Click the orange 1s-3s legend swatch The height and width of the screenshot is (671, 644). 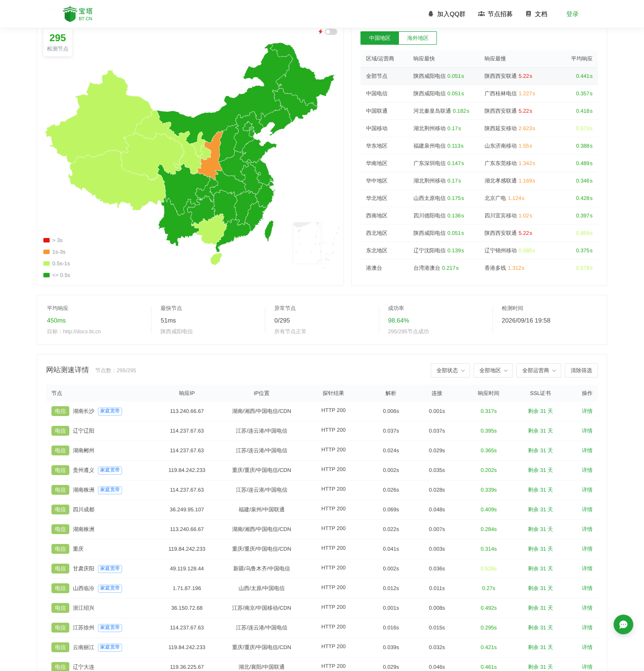pos(47,252)
